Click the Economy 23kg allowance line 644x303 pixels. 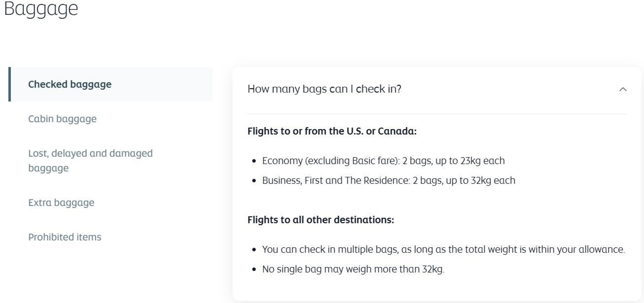[x=383, y=161]
